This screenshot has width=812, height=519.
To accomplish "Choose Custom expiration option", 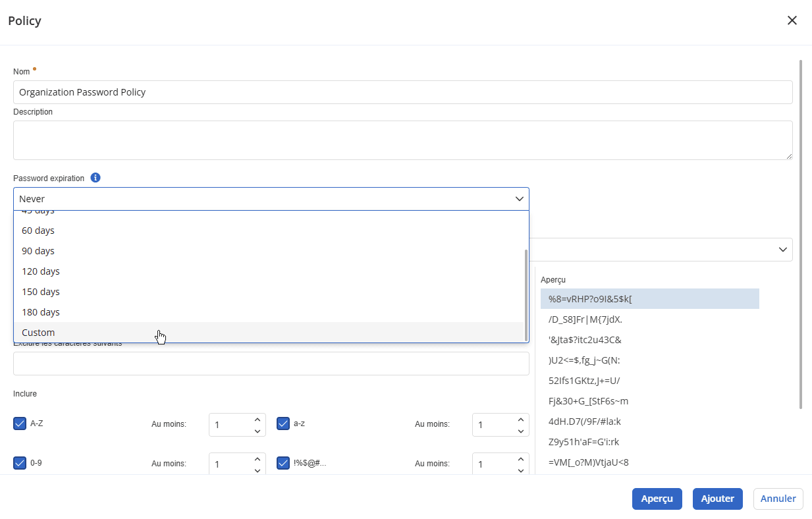I will click(38, 333).
